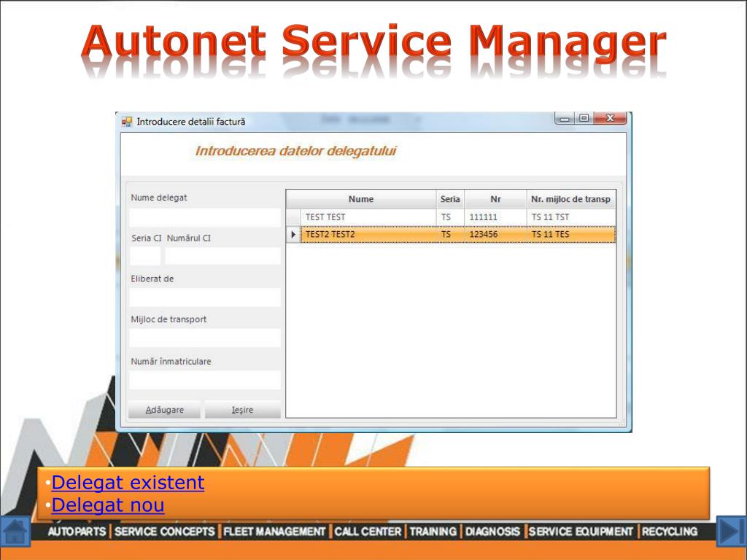Screen dimensions: 747x560
Task: Click the Adăugare button
Action: point(164,410)
